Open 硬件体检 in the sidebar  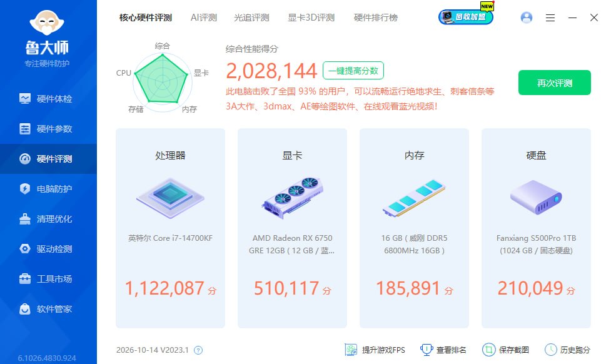pos(48,99)
